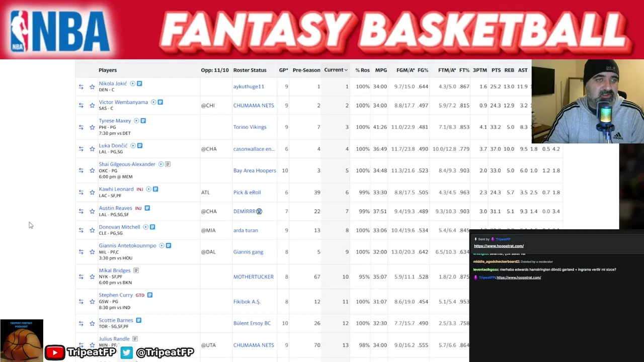Open the note icon for Shai Gilgeous-Alexander
The height and width of the screenshot is (362, 644).
[x=168, y=164]
